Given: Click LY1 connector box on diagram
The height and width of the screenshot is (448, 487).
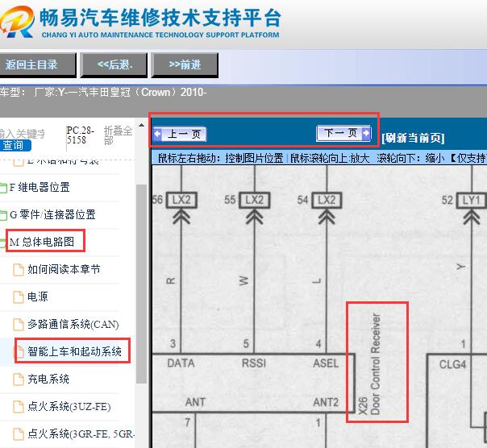Looking at the screenshot, I should pos(471,200).
